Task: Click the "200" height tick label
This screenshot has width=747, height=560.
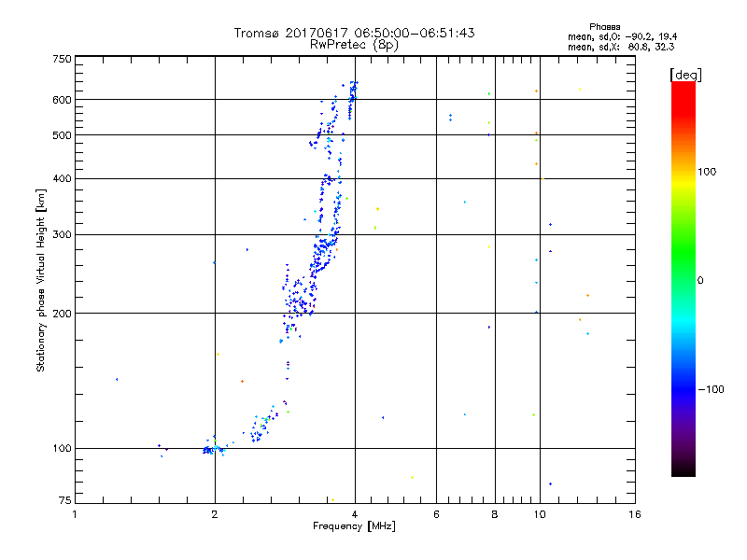Action: pyautogui.click(x=62, y=314)
